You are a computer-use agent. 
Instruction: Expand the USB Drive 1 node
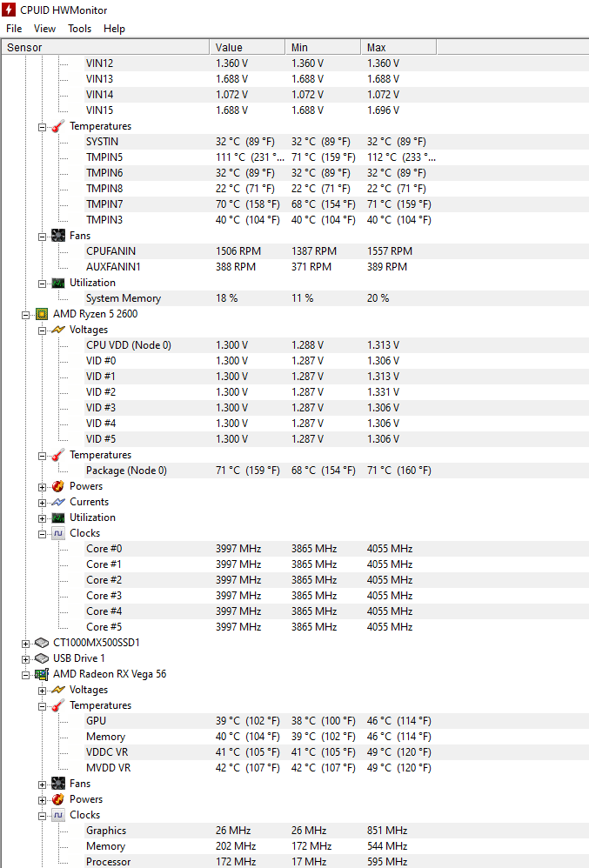pos(25,659)
